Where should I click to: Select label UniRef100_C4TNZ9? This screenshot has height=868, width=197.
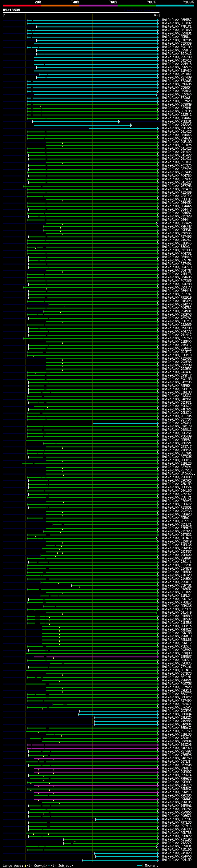(x=176, y=538)
